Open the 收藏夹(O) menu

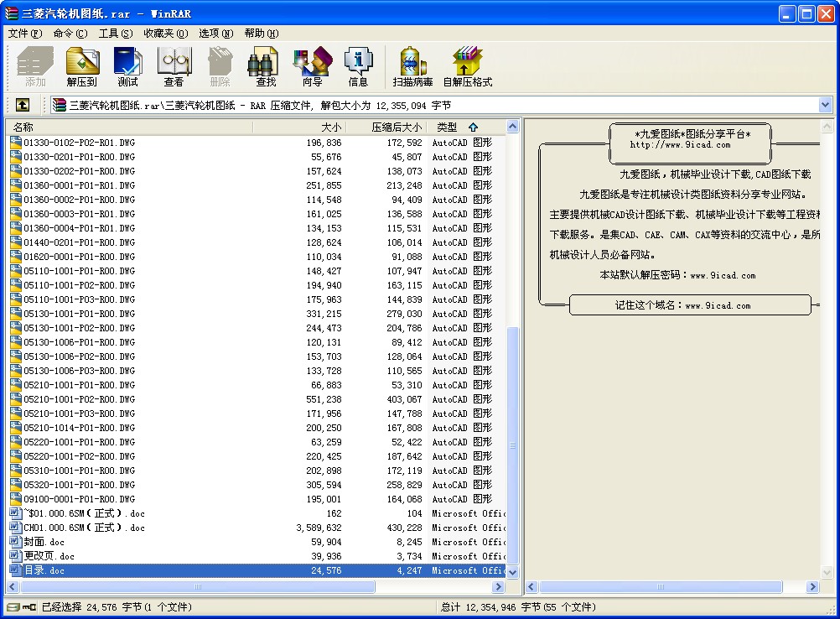165,34
